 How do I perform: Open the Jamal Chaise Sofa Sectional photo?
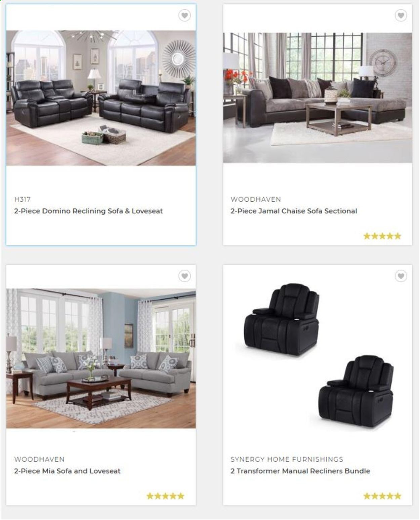(x=318, y=98)
